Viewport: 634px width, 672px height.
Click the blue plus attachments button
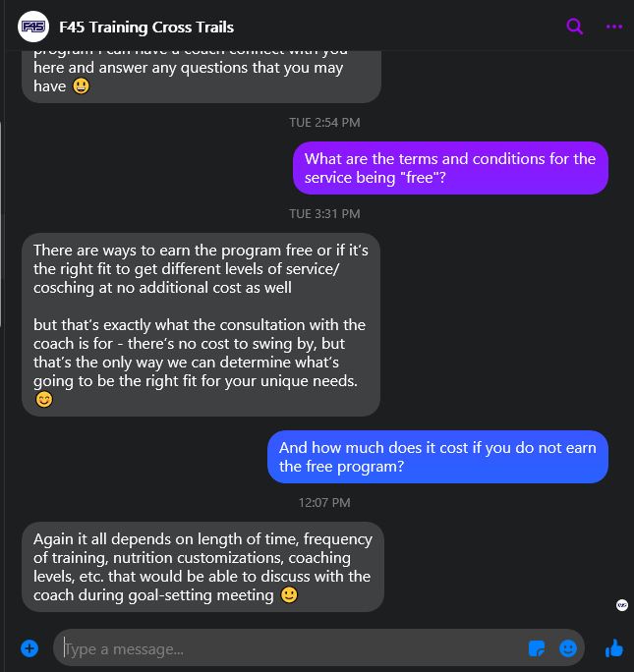pyautogui.click(x=29, y=648)
